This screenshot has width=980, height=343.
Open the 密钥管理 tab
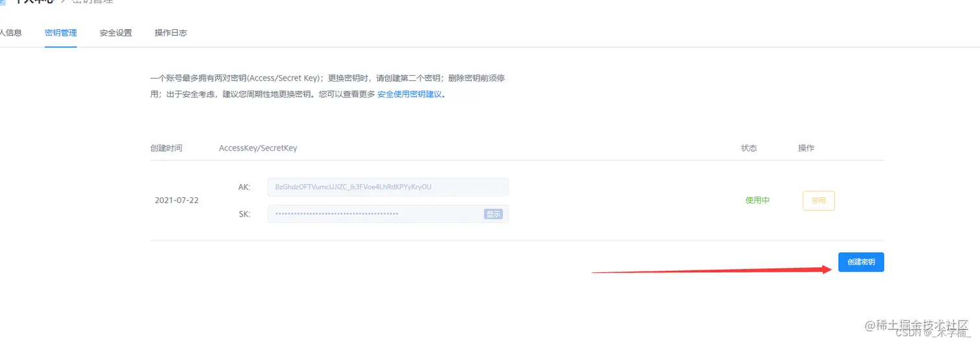point(61,32)
